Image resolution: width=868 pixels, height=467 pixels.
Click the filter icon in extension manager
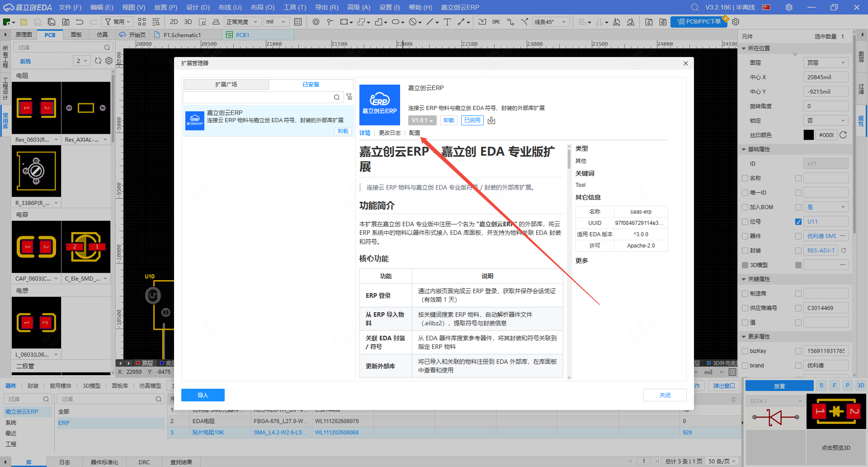(349, 97)
